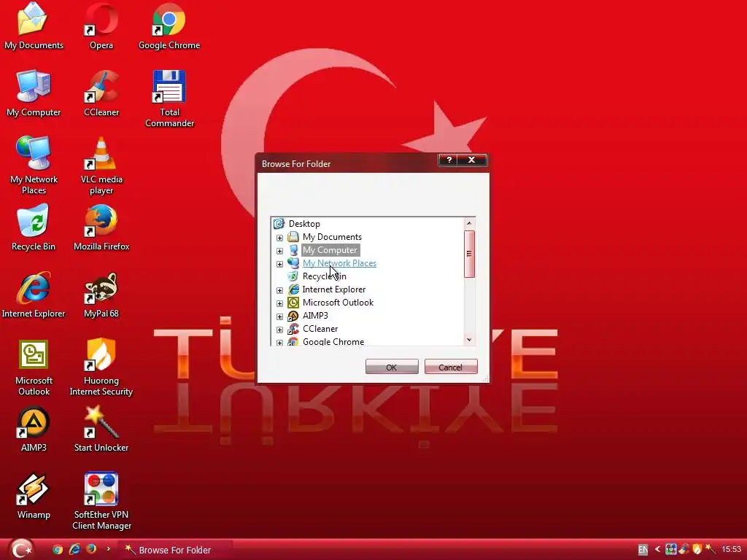The image size is (747, 560).
Task: Expand CCleaner tree node
Action: pyautogui.click(x=279, y=329)
